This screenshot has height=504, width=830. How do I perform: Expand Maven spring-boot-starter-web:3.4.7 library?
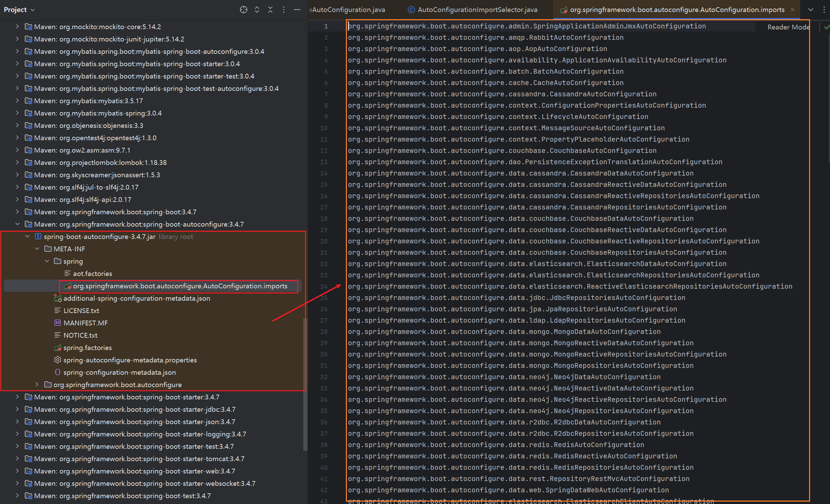tap(17, 471)
